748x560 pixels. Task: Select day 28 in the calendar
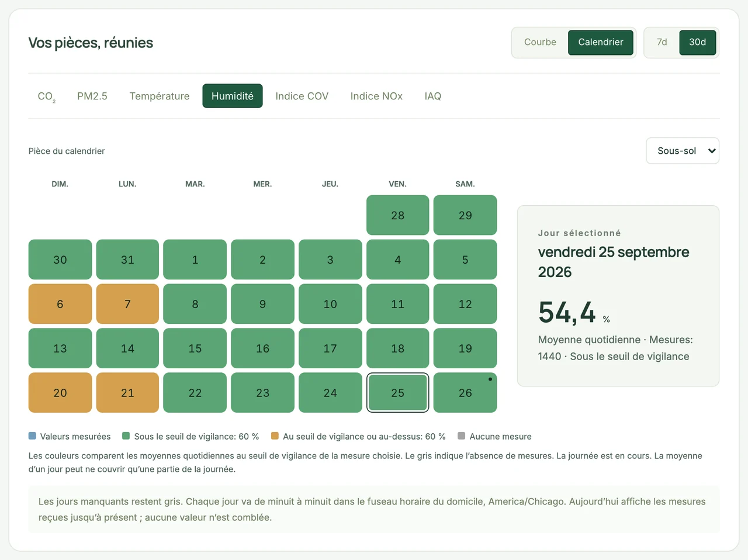point(398,215)
